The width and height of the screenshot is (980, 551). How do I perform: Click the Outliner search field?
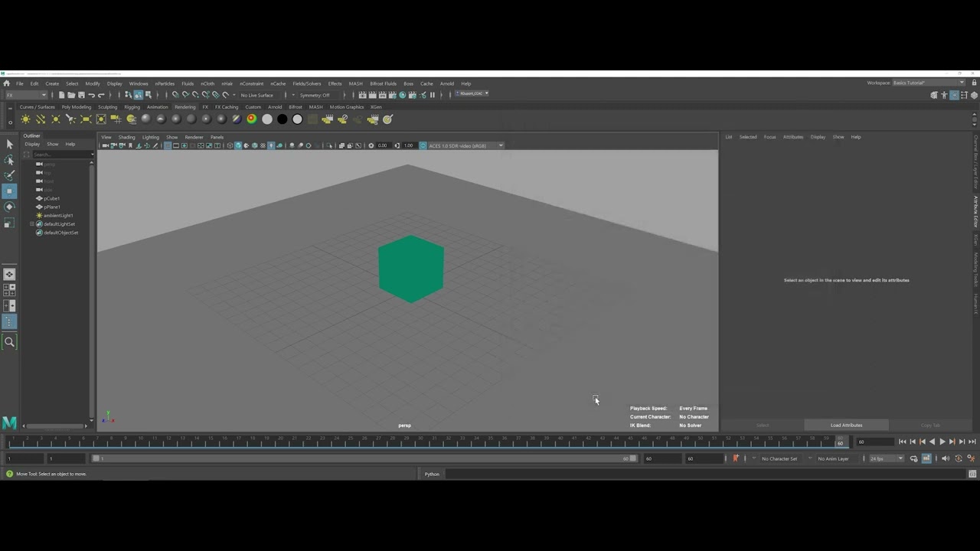(61, 155)
